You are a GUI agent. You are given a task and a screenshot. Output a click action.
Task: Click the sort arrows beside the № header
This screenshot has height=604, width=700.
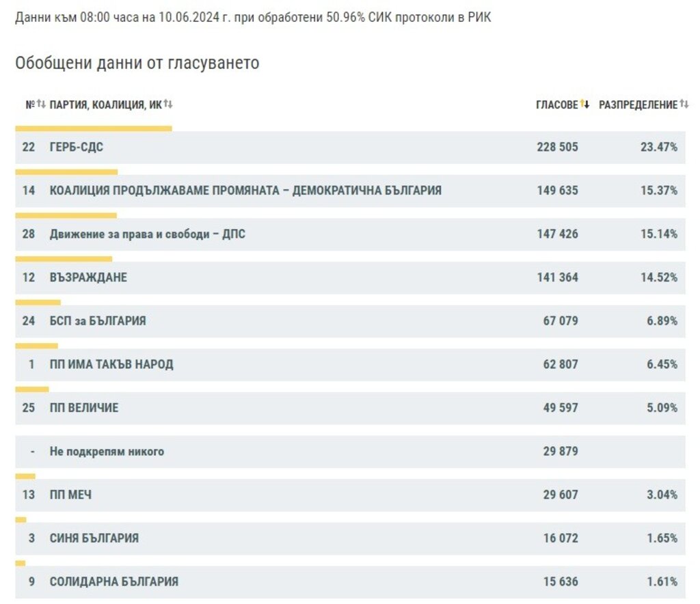pyautogui.click(x=41, y=105)
